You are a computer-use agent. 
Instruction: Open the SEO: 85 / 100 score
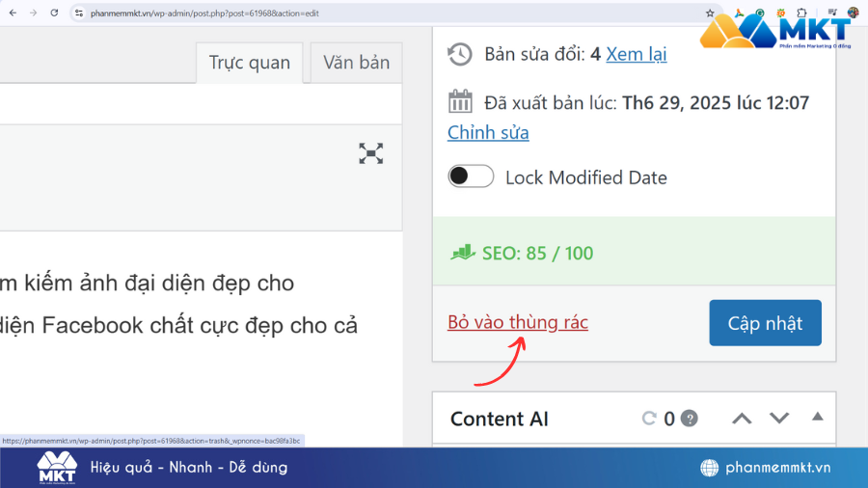pos(537,254)
